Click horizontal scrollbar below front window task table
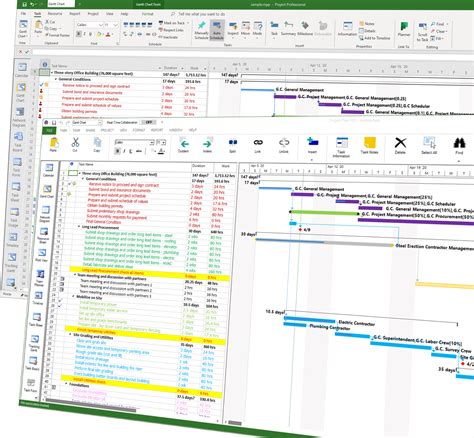Viewport: 474px width, 438px height. [90, 404]
